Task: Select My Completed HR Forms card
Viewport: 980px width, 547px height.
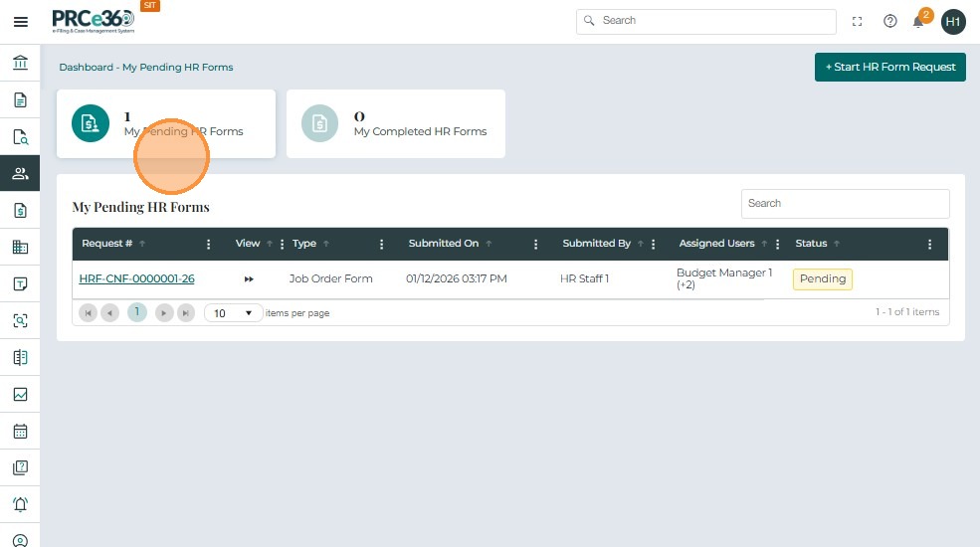Action: point(396,123)
